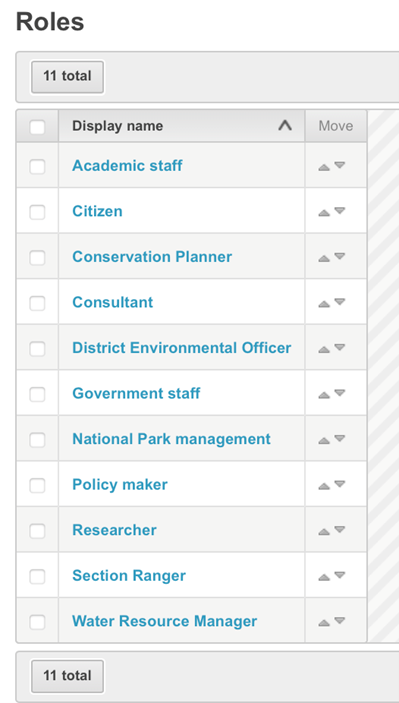
Task: Move Citizen role up
Action: (x=324, y=213)
